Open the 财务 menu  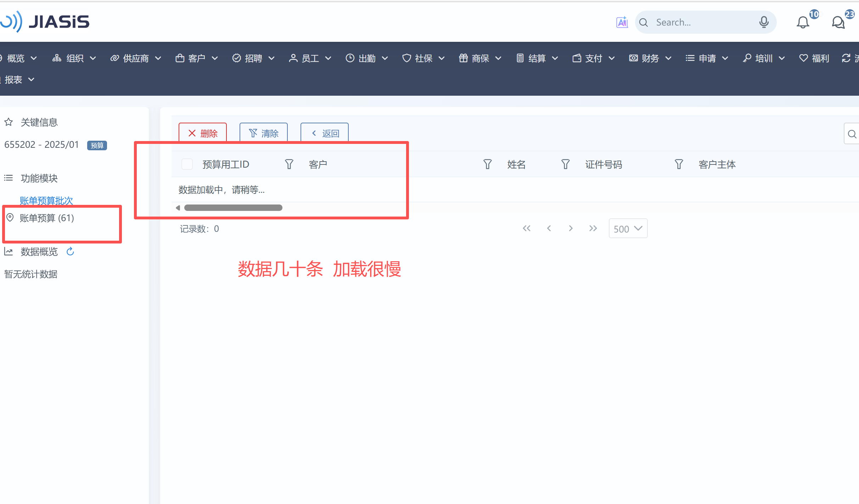tap(650, 58)
